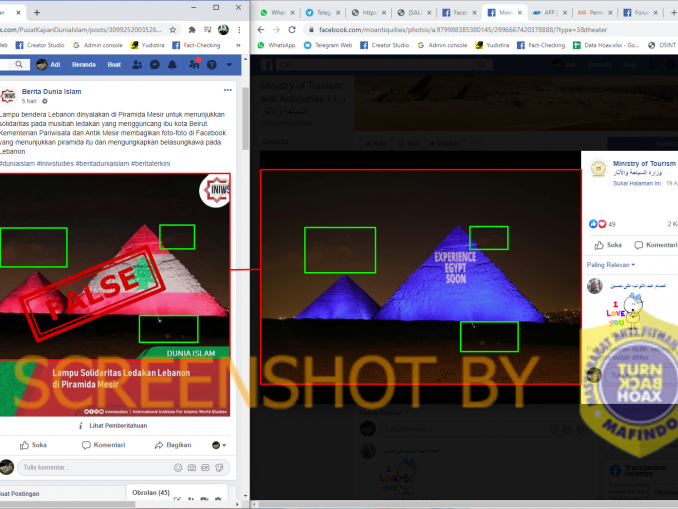The width and height of the screenshot is (678, 509).
Task: Like the post with Suka button in left window
Action: [x=33, y=445]
